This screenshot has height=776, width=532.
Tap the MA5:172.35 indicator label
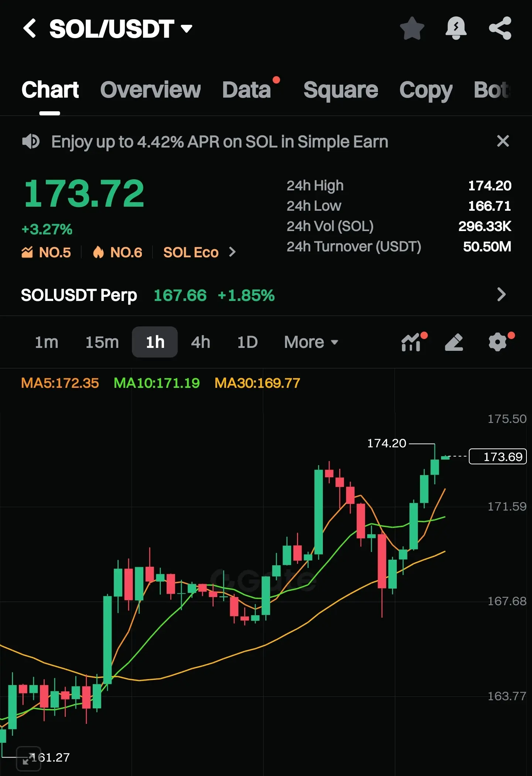(x=60, y=383)
